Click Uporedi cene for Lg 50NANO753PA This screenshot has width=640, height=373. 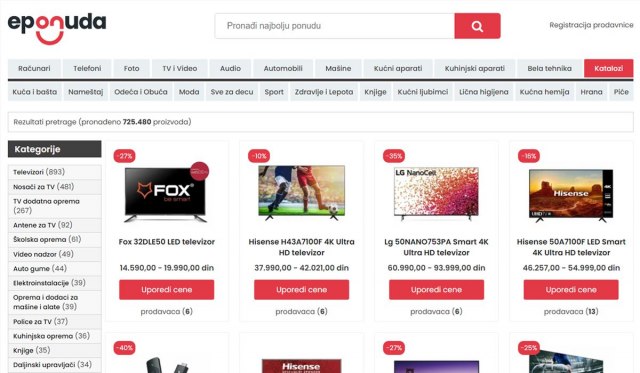tap(436, 290)
